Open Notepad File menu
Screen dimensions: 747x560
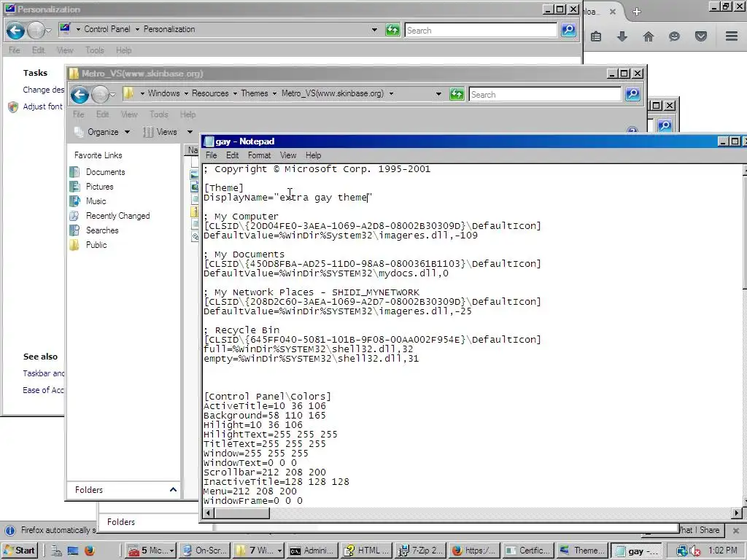tap(211, 155)
